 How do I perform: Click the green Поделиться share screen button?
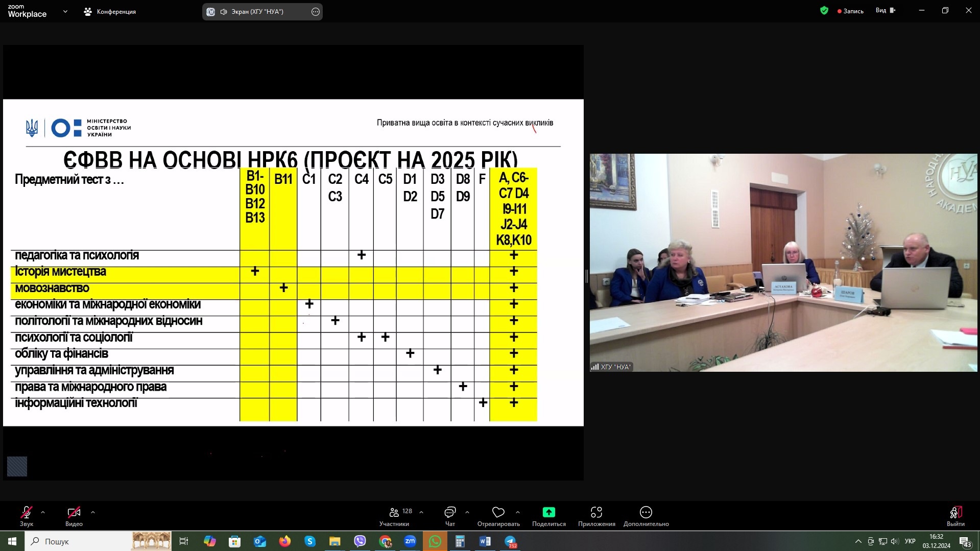click(549, 516)
